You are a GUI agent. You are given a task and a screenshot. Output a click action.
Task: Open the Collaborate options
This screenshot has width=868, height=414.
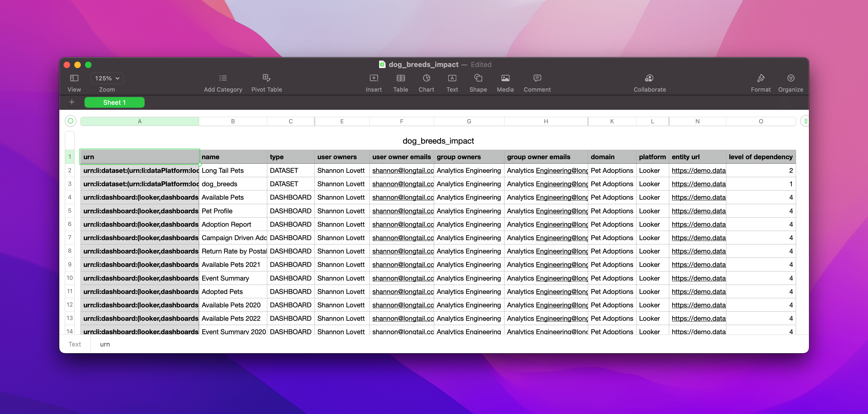tap(649, 78)
